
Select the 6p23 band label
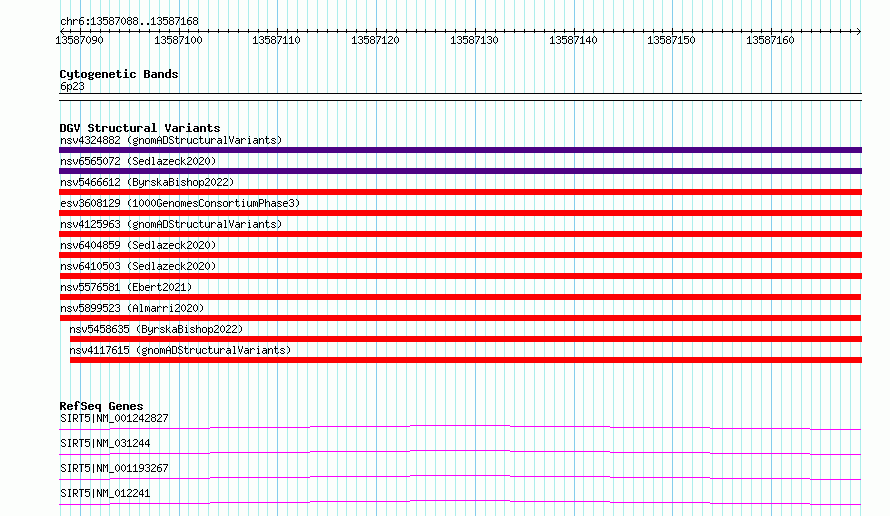click(72, 86)
